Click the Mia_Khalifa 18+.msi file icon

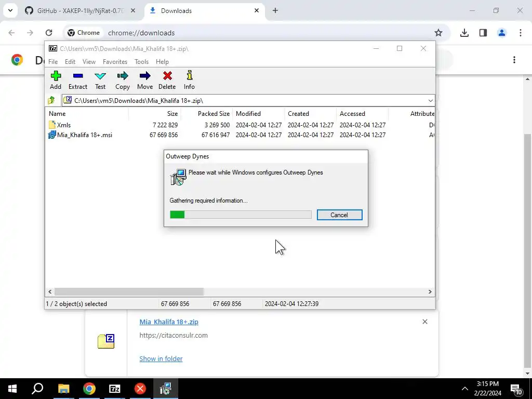pos(52,135)
